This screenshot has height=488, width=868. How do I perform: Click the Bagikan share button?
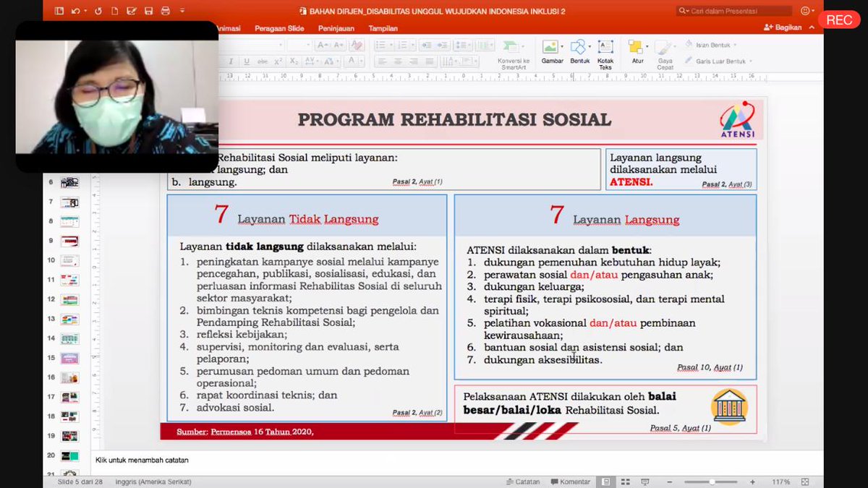click(783, 27)
